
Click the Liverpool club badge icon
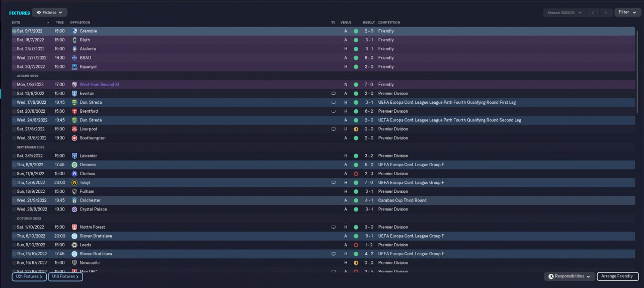[x=74, y=129]
